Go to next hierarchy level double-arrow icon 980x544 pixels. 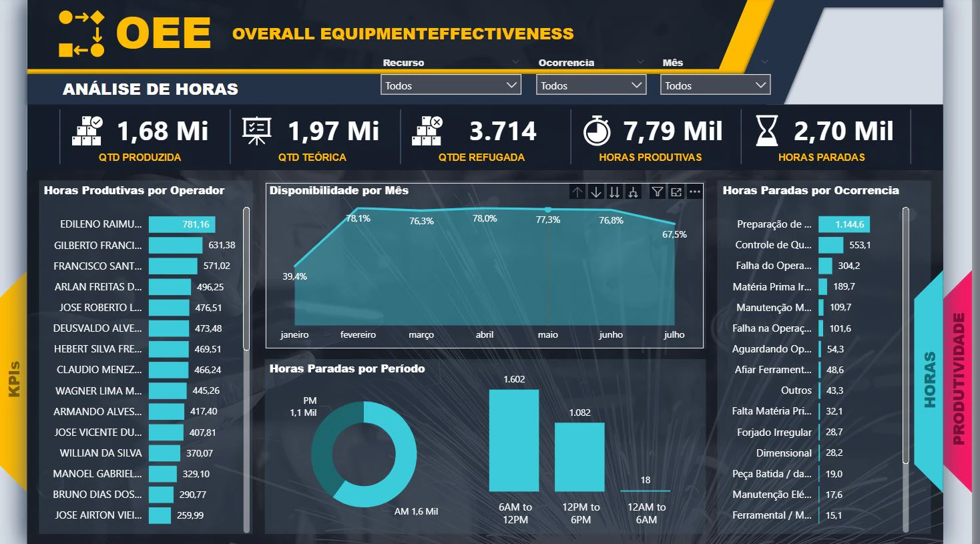click(615, 192)
